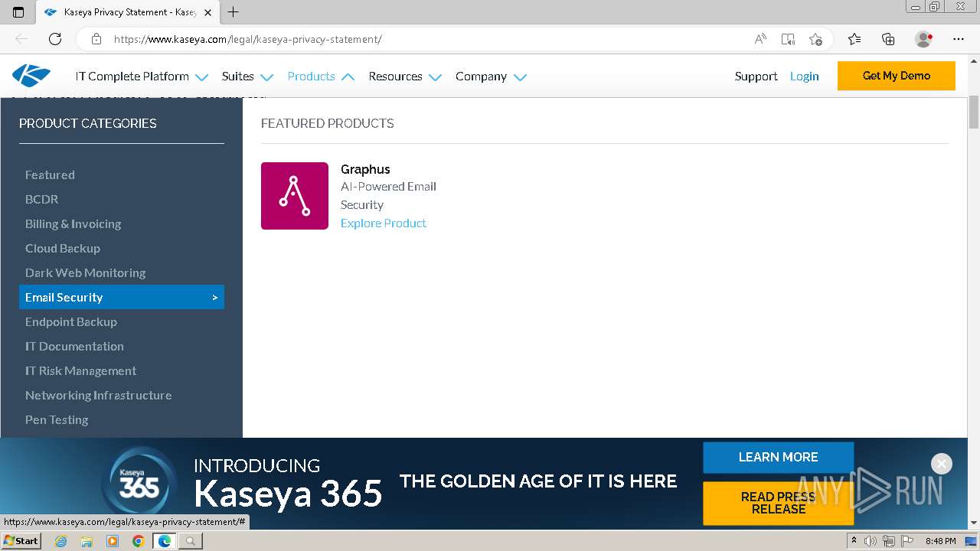Click the browser profile avatar
Image resolution: width=980 pixels, height=551 pixels.
point(923,39)
